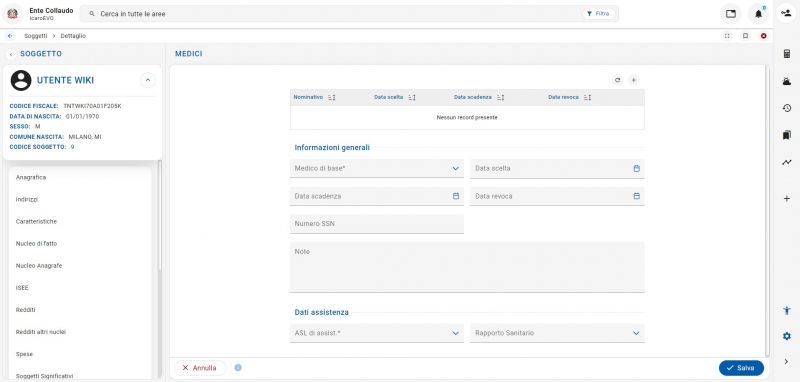This screenshot has width=800, height=382.
Task: Click the main form vertical scrollbar
Action: point(767,210)
